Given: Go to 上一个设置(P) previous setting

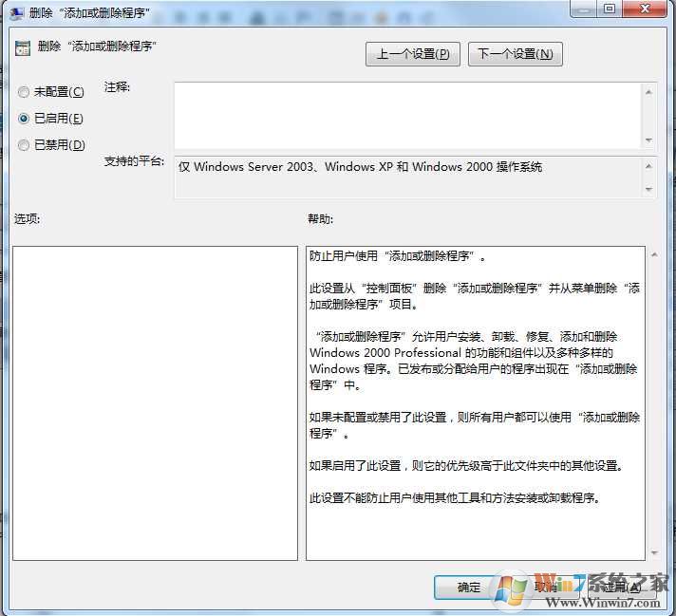Looking at the screenshot, I should pos(413,54).
